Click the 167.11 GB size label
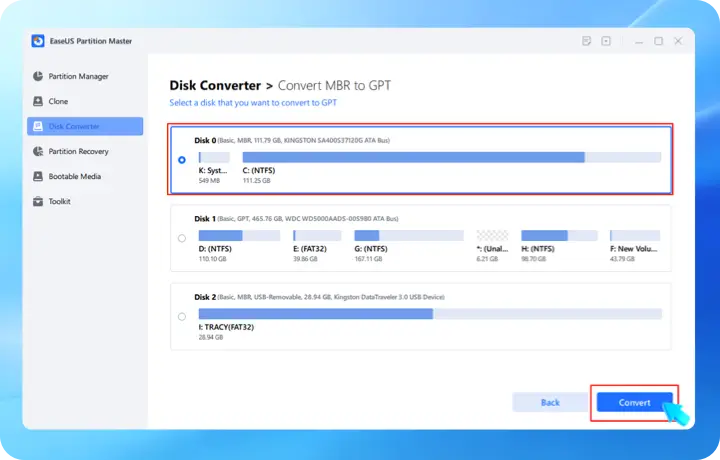The image size is (720, 460). tap(368, 259)
